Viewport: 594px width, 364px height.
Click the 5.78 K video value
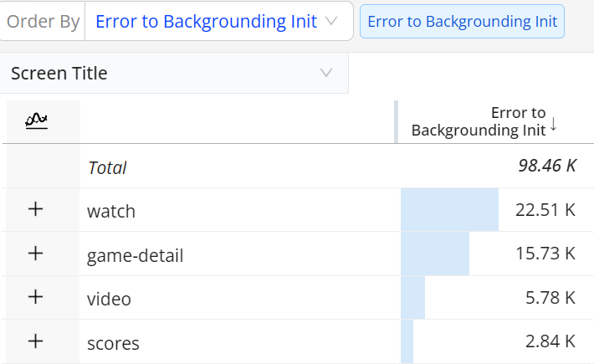(545, 298)
